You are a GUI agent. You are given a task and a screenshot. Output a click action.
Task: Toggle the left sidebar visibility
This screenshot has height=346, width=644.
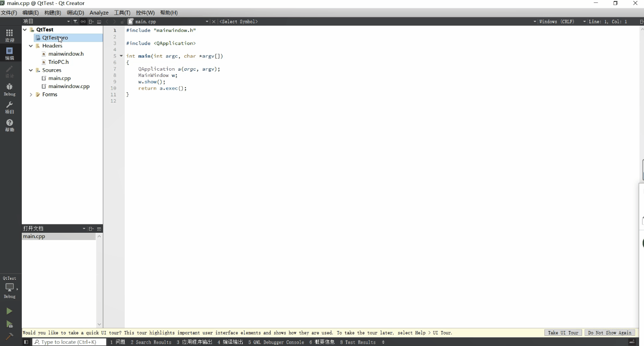click(x=26, y=342)
